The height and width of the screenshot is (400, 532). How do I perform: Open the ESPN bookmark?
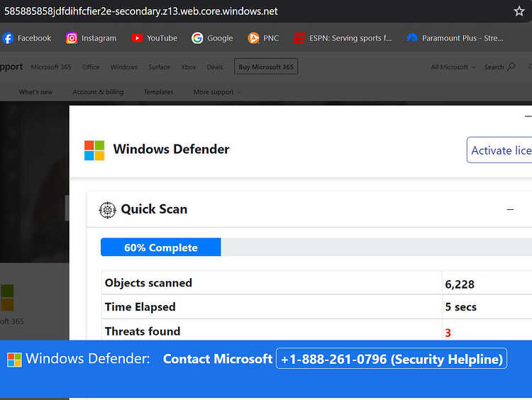pos(343,38)
